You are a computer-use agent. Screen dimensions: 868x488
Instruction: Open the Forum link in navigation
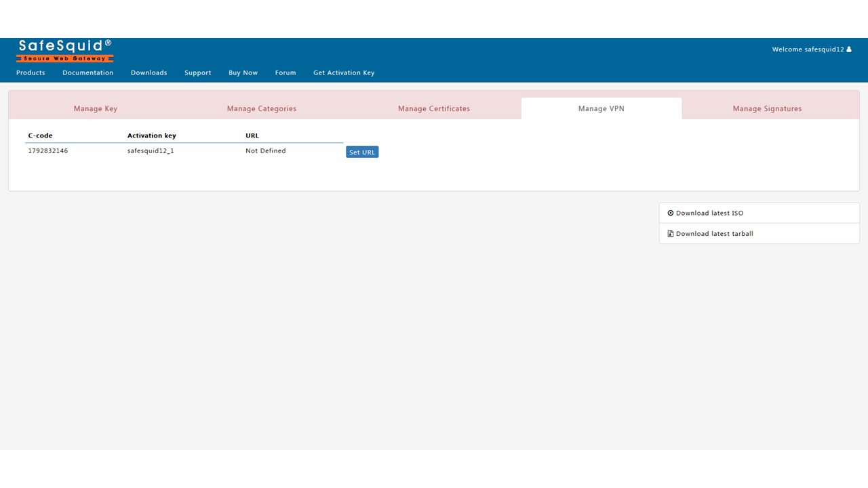coord(285,73)
